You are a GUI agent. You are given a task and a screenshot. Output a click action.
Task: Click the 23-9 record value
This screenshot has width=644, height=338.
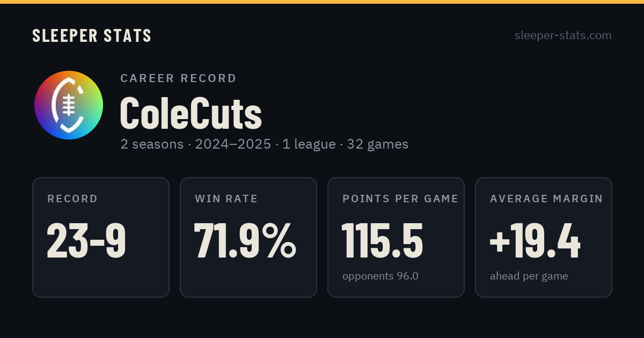[x=86, y=240]
